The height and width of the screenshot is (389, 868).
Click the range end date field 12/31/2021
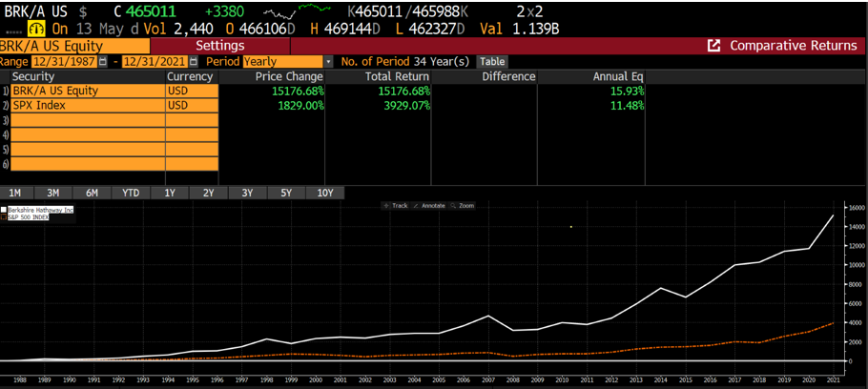[155, 61]
